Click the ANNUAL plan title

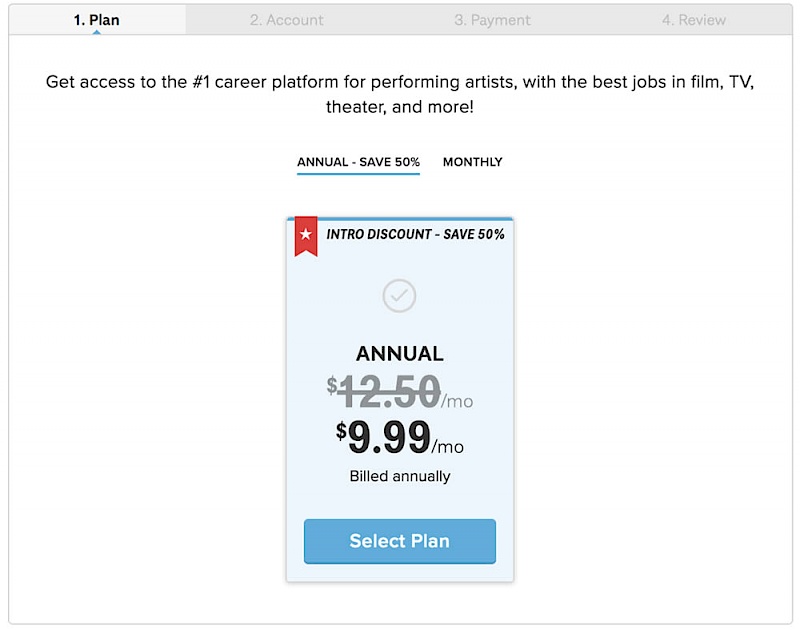tap(400, 354)
